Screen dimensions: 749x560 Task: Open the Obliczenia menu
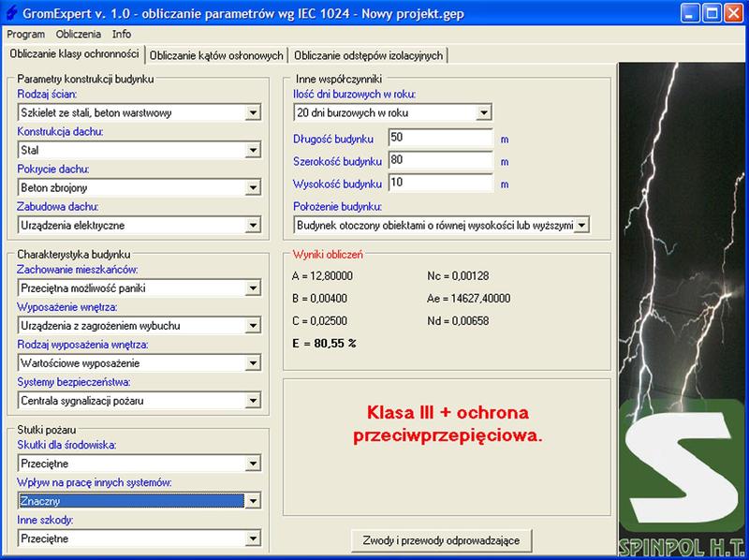pos(79,35)
